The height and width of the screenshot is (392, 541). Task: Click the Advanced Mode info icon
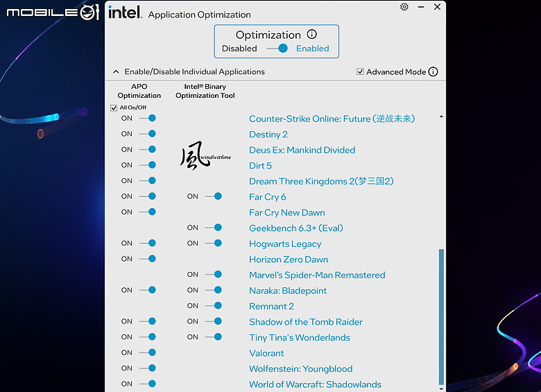coord(433,71)
